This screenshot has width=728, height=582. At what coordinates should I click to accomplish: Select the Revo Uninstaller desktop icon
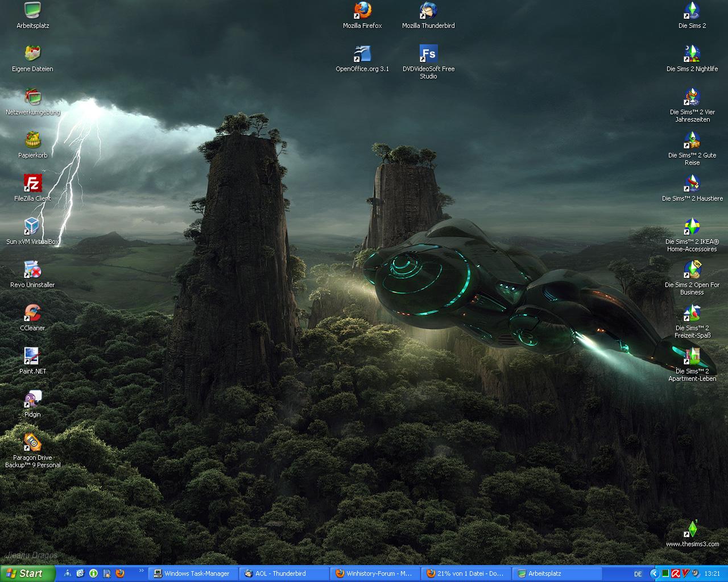click(x=32, y=270)
